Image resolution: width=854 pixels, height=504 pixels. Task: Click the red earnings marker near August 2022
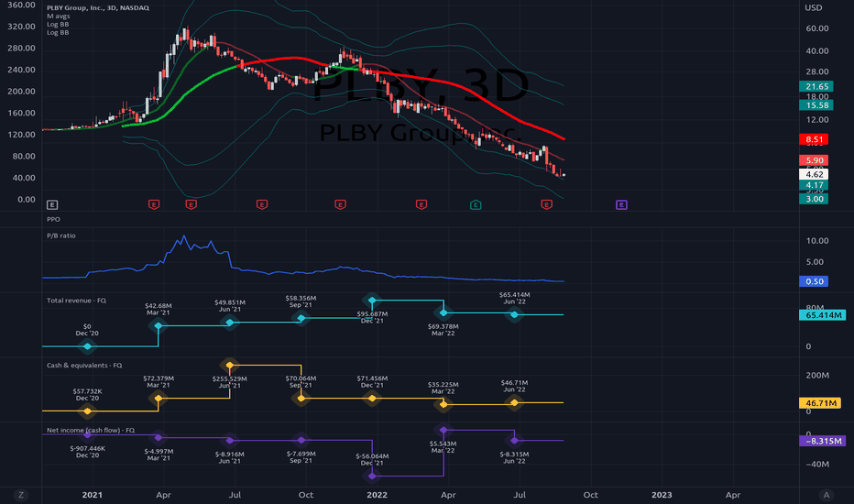[x=547, y=205]
